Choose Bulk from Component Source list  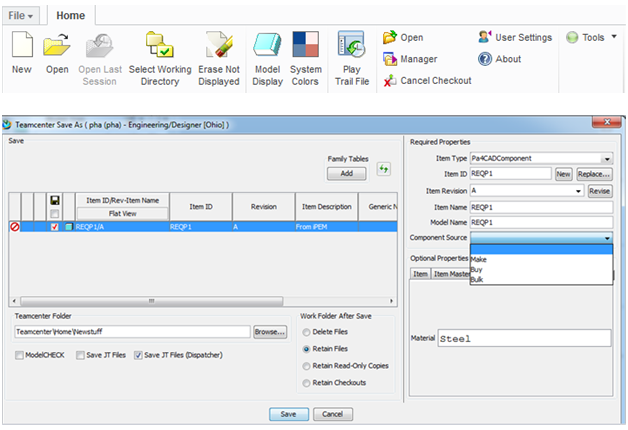[x=541, y=279]
